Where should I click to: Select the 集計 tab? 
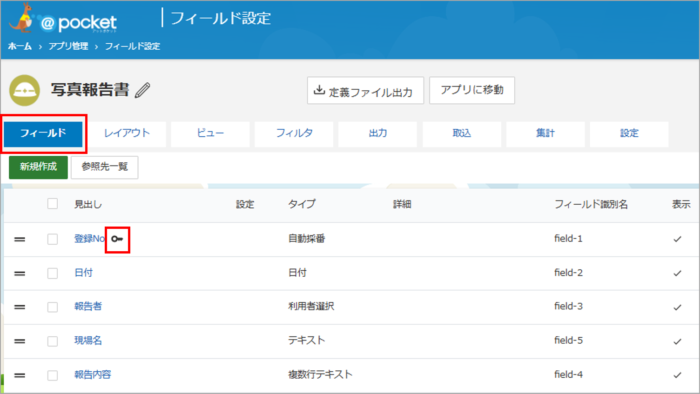[x=546, y=133]
